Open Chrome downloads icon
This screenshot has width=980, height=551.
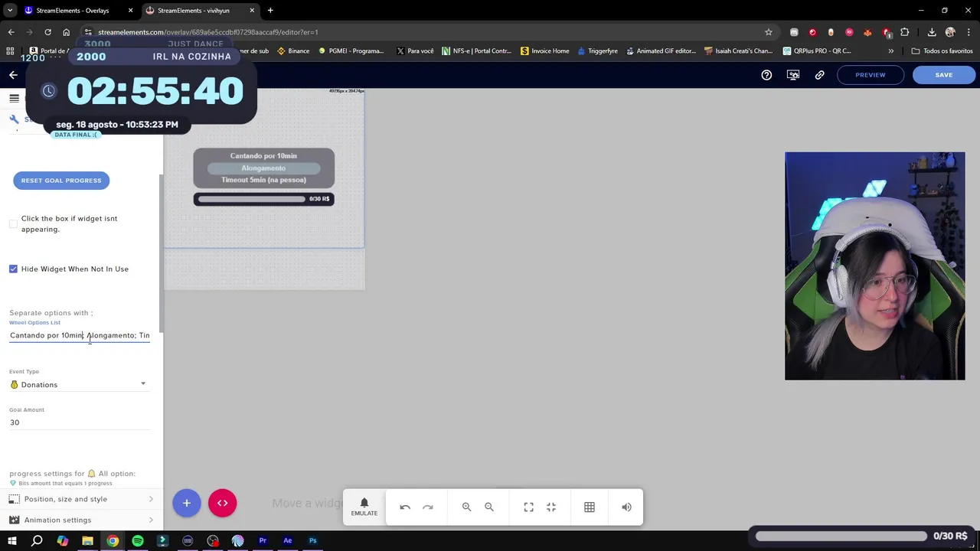(932, 32)
